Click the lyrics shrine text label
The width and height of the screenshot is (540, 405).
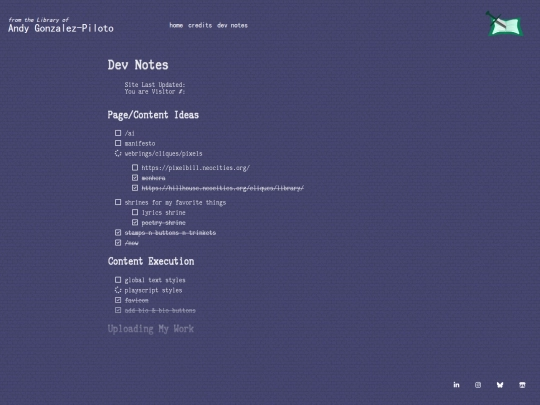click(164, 212)
